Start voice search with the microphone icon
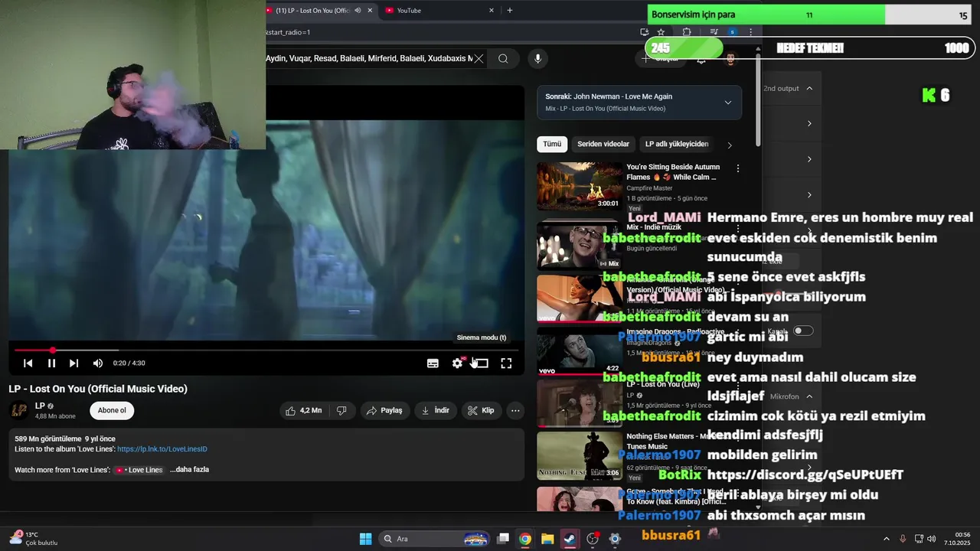The height and width of the screenshot is (551, 980). [537, 59]
